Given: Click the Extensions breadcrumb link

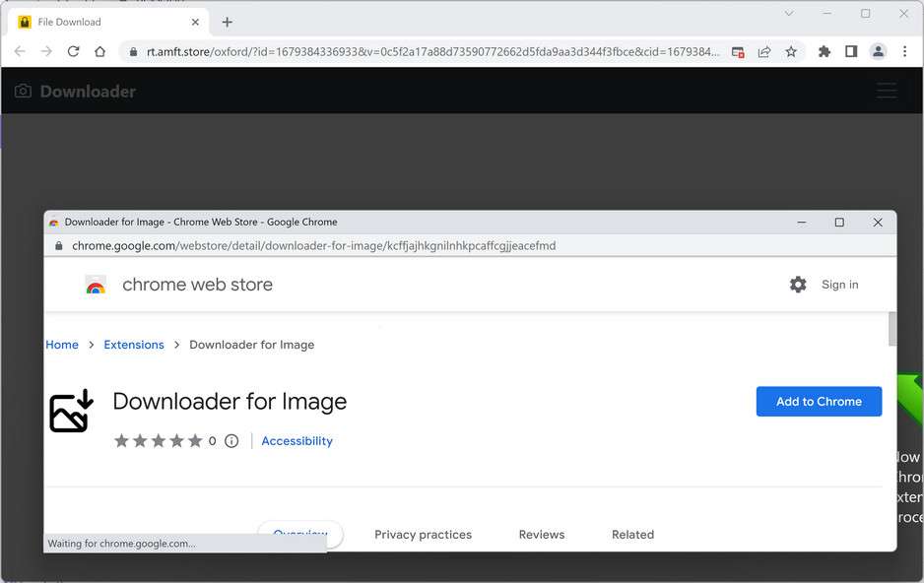Looking at the screenshot, I should coord(134,345).
